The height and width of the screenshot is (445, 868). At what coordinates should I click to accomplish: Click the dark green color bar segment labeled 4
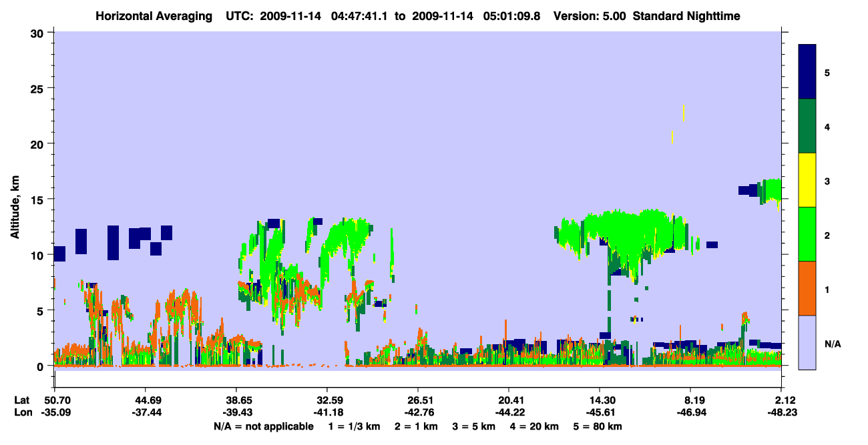[x=807, y=126]
